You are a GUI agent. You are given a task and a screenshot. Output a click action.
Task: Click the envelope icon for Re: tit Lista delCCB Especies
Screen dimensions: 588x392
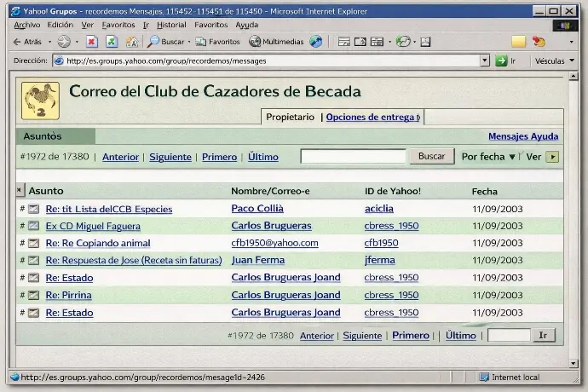pos(34,209)
